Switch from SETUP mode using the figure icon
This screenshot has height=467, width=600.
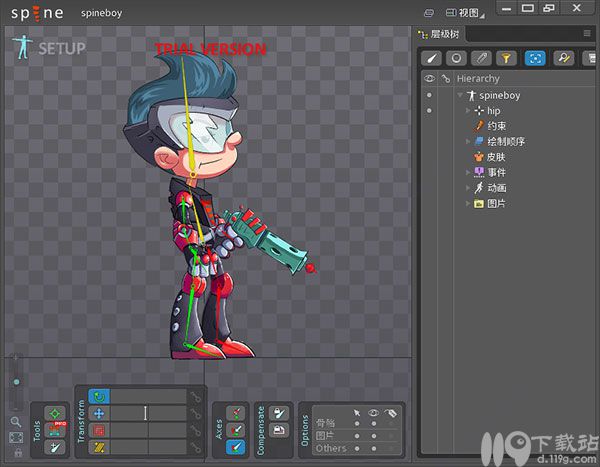(x=22, y=47)
